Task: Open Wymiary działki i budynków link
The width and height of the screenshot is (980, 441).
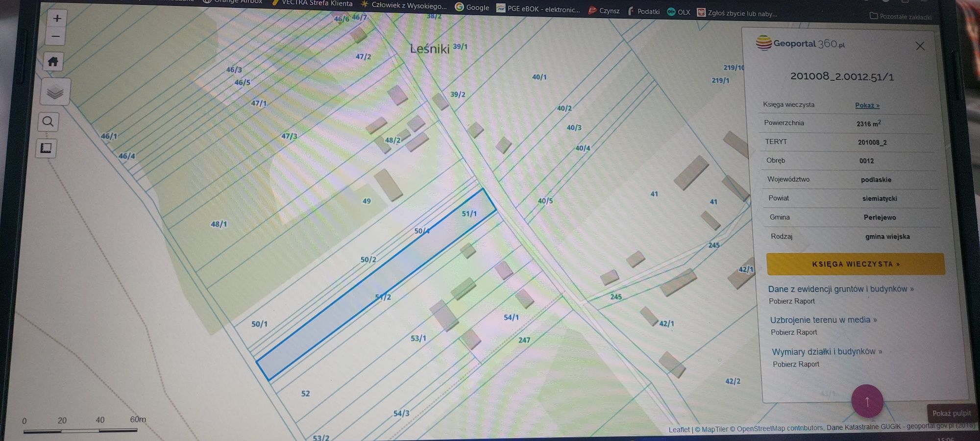Action: (827, 352)
